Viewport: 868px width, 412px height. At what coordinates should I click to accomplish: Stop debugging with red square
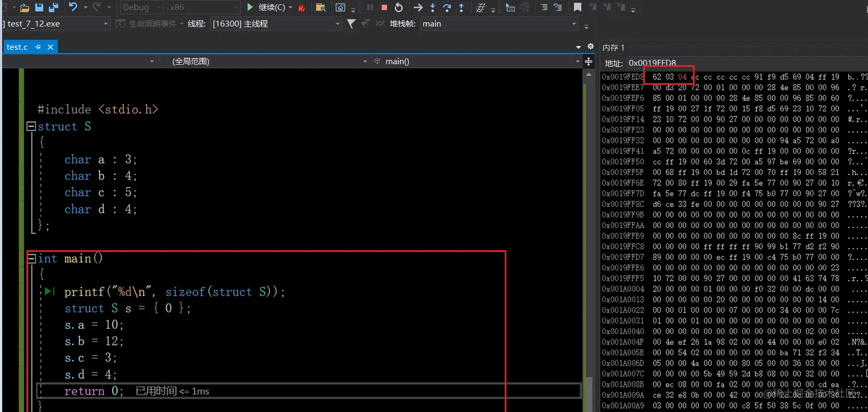click(384, 7)
